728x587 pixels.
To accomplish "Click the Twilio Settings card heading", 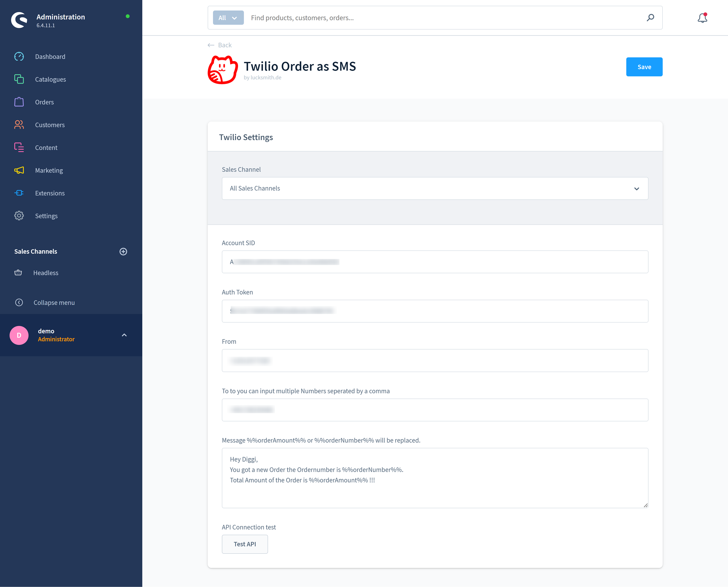I will [246, 137].
